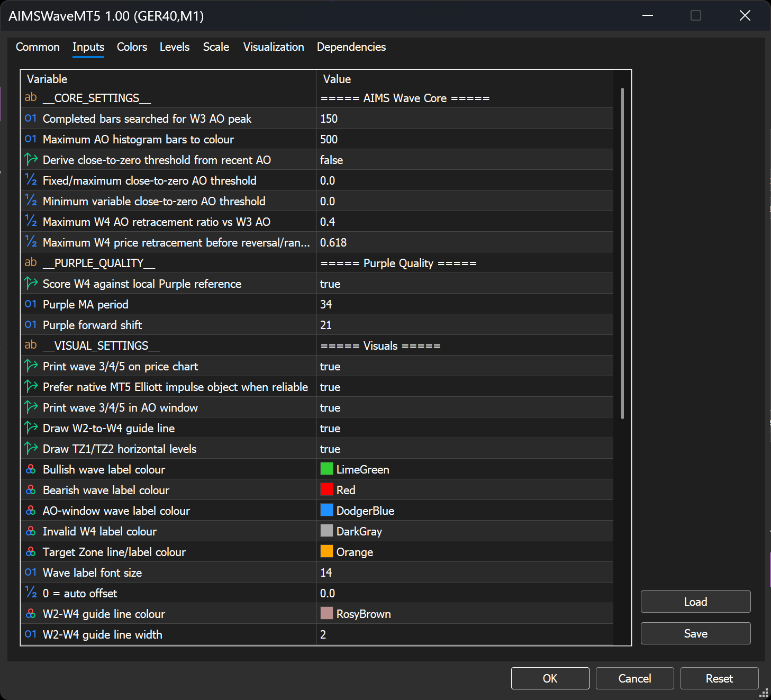Open the LimeGreen colour value dropdown
The width and height of the screenshot is (771, 700).
coord(465,469)
